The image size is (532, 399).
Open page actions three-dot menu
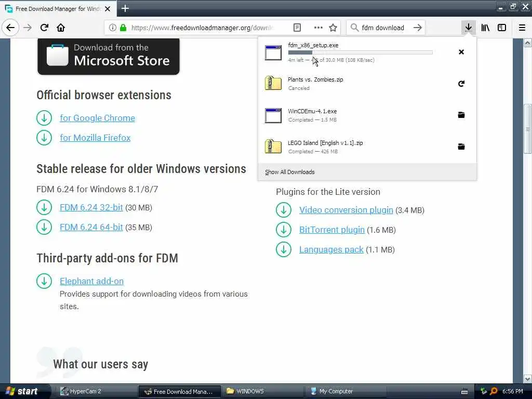point(318,28)
